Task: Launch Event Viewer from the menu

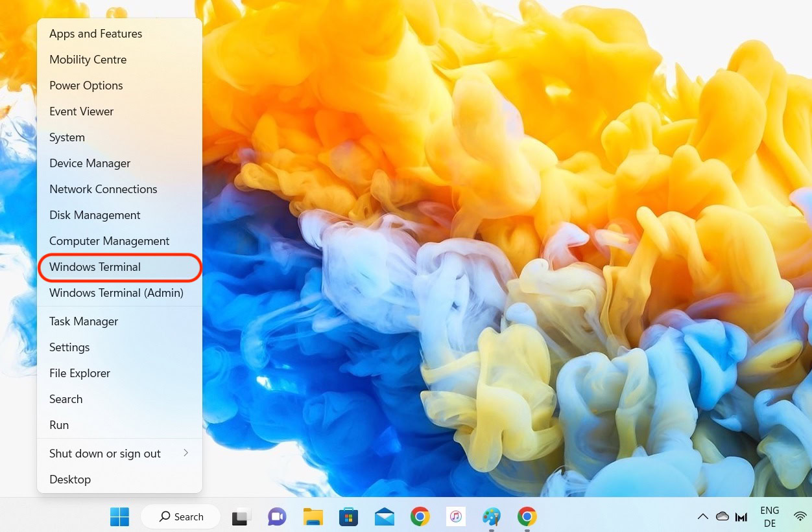Action: (120, 111)
